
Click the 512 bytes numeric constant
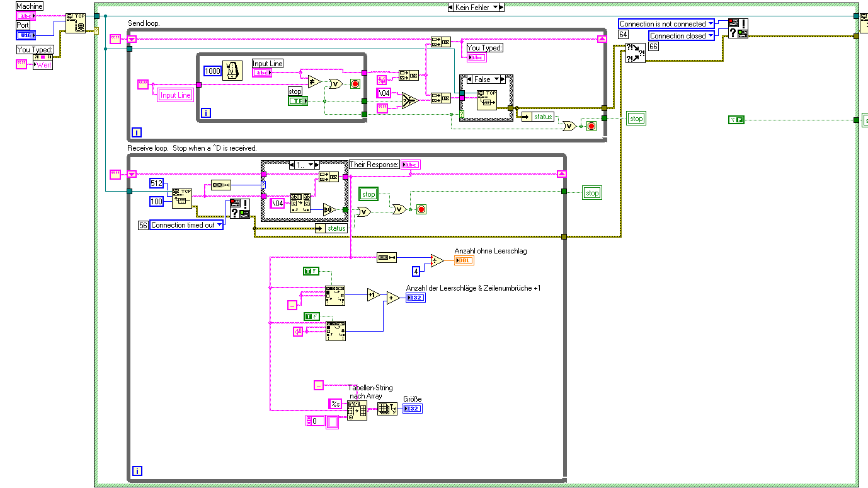[x=157, y=183]
